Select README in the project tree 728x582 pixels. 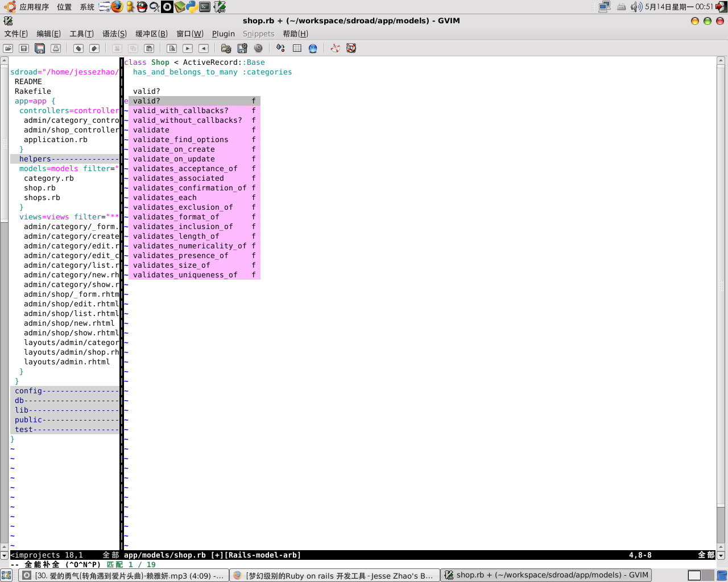[x=28, y=82]
